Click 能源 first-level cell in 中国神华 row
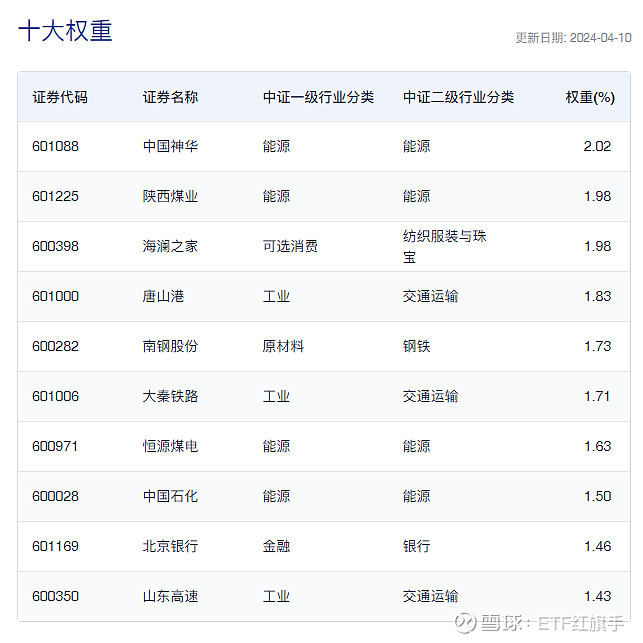The height and width of the screenshot is (643, 643). coord(276,146)
